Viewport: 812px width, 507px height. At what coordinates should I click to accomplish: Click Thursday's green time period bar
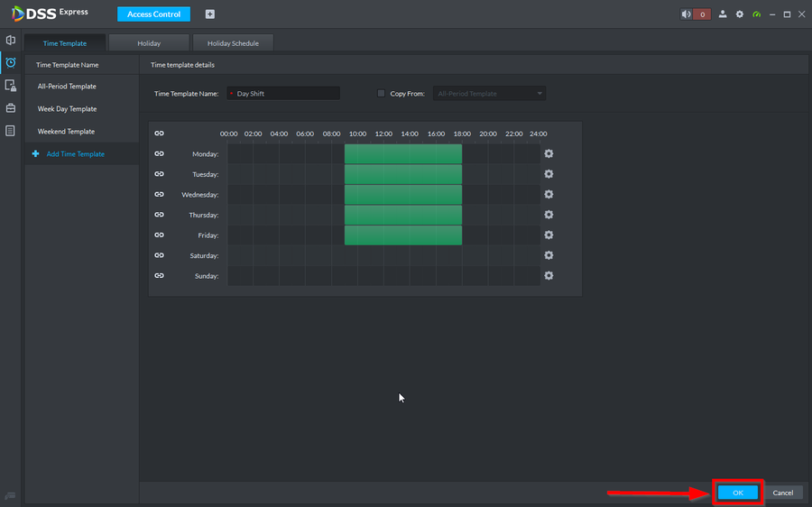[403, 215]
